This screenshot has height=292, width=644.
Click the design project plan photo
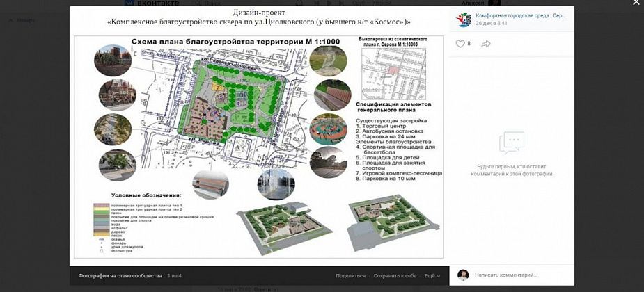[x=259, y=136]
